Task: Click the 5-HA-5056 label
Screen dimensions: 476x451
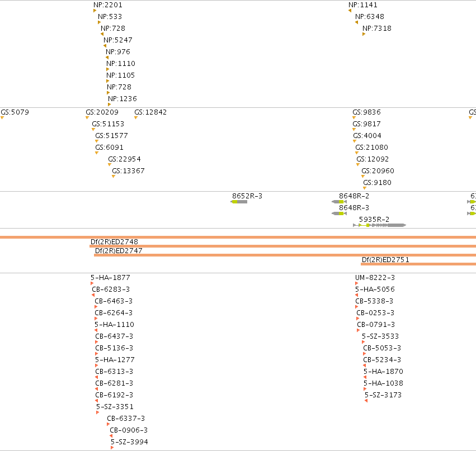Action: tap(375, 289)
